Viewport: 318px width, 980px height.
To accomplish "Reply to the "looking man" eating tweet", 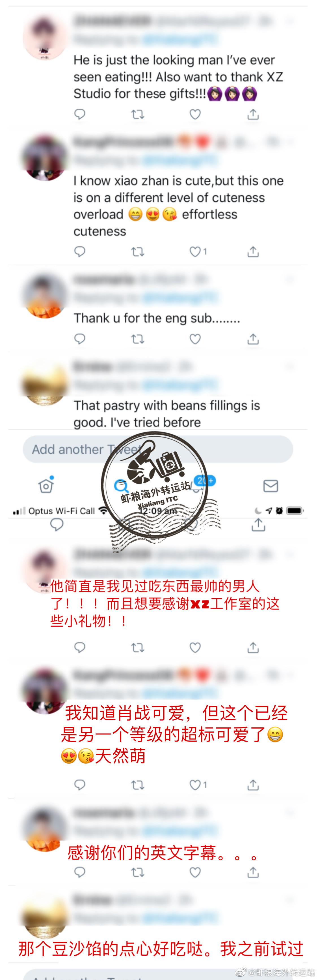I will pyautogui.click(x=79, y=114).
